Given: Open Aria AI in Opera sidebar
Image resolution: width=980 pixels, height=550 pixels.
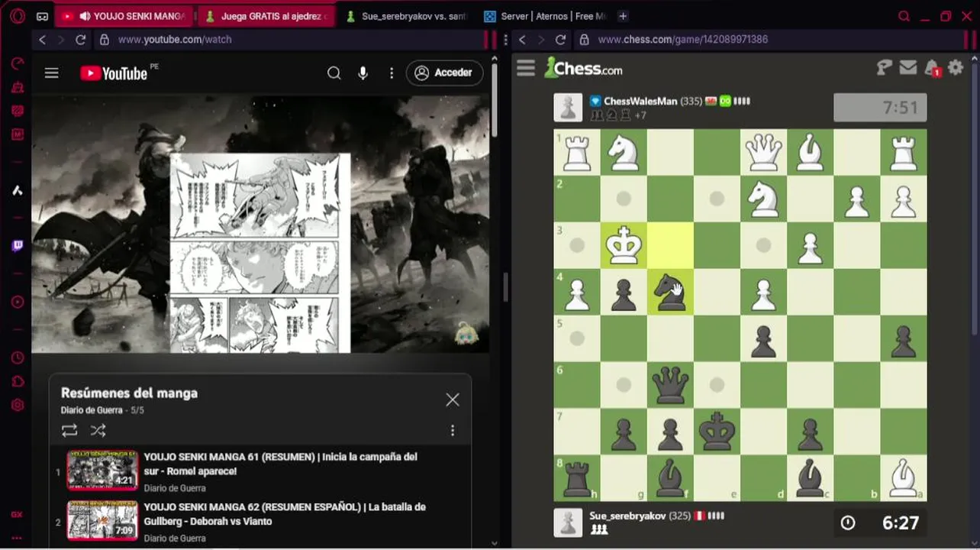Looking at the screenshot, I should pyautogui.click(x=18, y=190).
